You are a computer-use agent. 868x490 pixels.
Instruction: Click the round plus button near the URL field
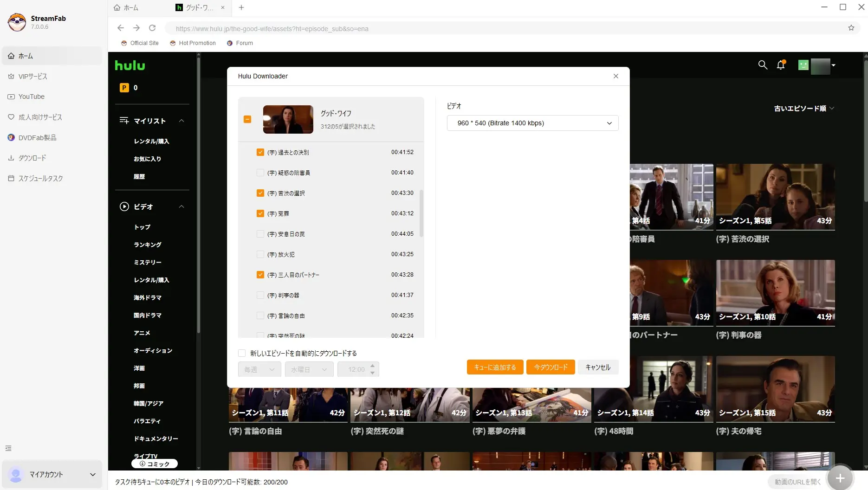[x=840, y=478]
